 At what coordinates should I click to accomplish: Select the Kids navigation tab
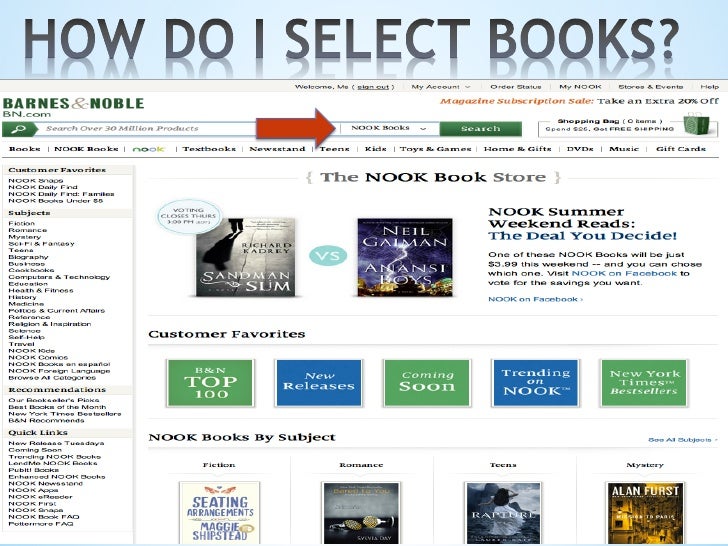pyautogui.click(x=375, y=149)
